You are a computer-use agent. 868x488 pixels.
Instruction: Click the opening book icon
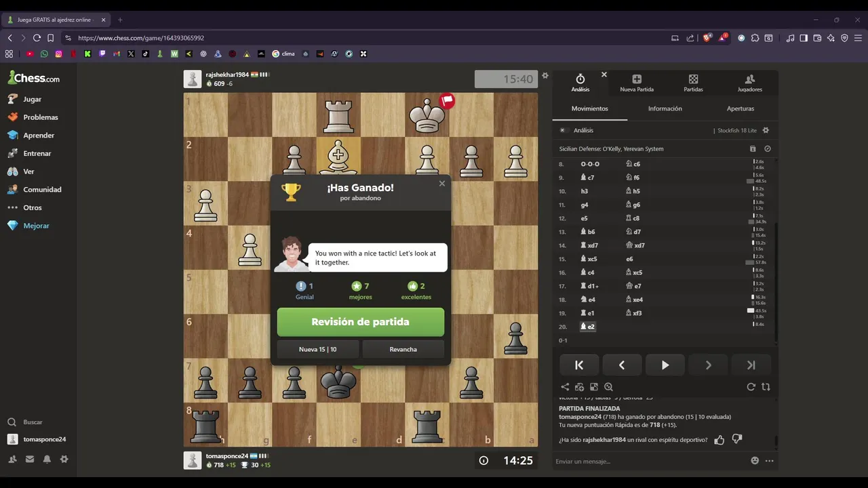click(x=753, y=148)
